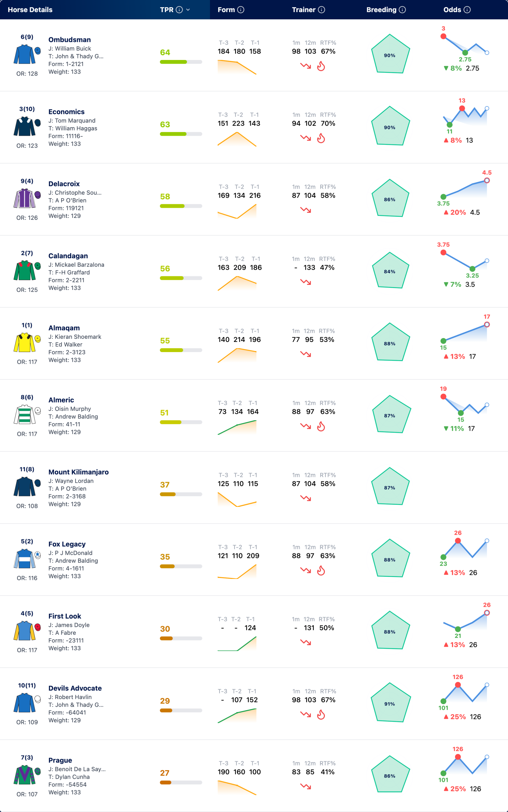Open the Mount Kilimanjaro horse link
Image resolution: width=508 pixels, height=812 pixels.
pyautogui.click(x=79, y=472)
